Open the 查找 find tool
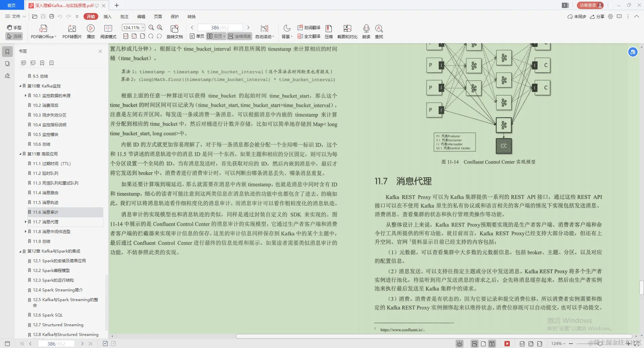This screenshot has width=644, height=348. [x=379, y=32]
